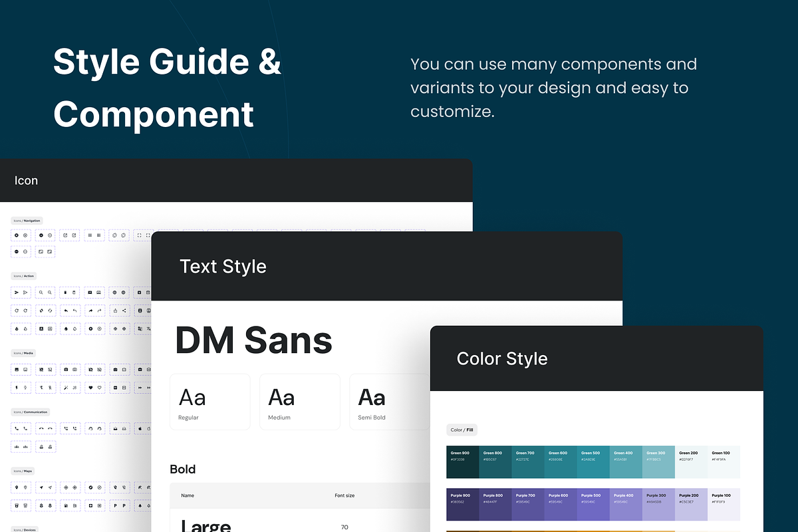The width and height of the screenshot is (798, 532).
Task: Choose the filled forward arrow icon
Action: (90, 311)
